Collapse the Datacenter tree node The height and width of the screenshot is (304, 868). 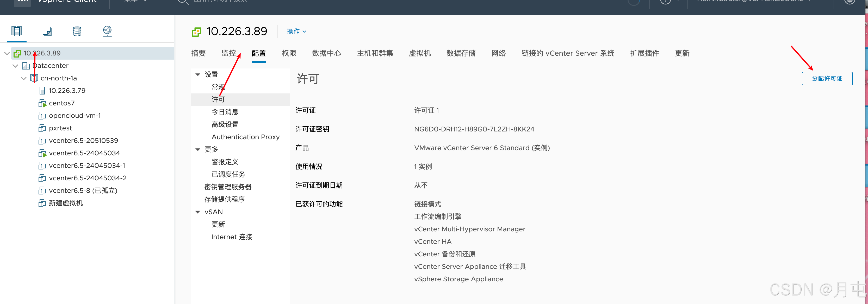[15, 66]
